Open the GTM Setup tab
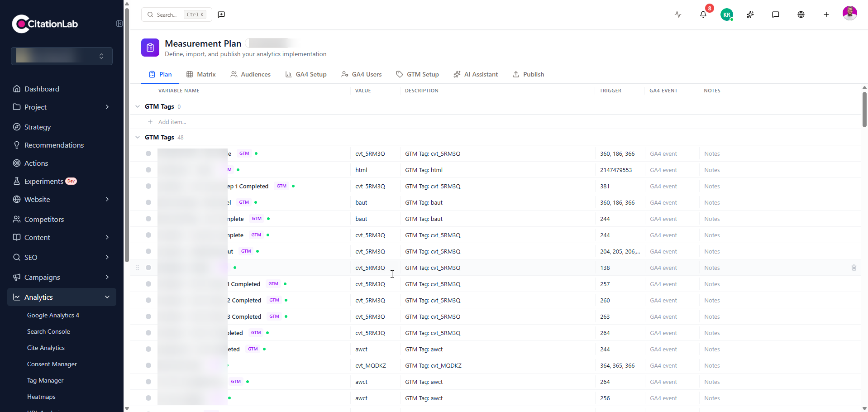Image resolution: width=868 pixels, height=412 pixels. point(417,74)
